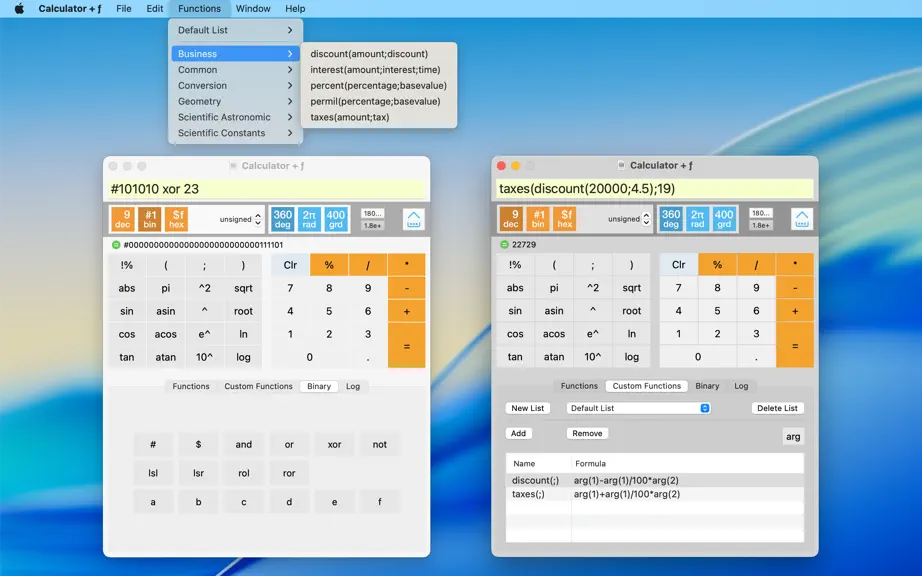This screenshot has width=922, height=576.
Task: Click keypad collapse icon in right window
Action: tap(801, 219)
